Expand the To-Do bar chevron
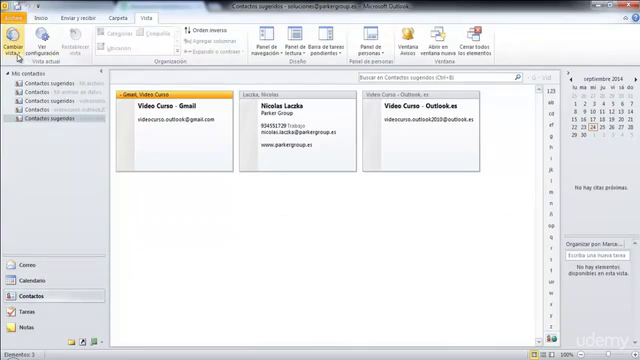 point(568,73)
